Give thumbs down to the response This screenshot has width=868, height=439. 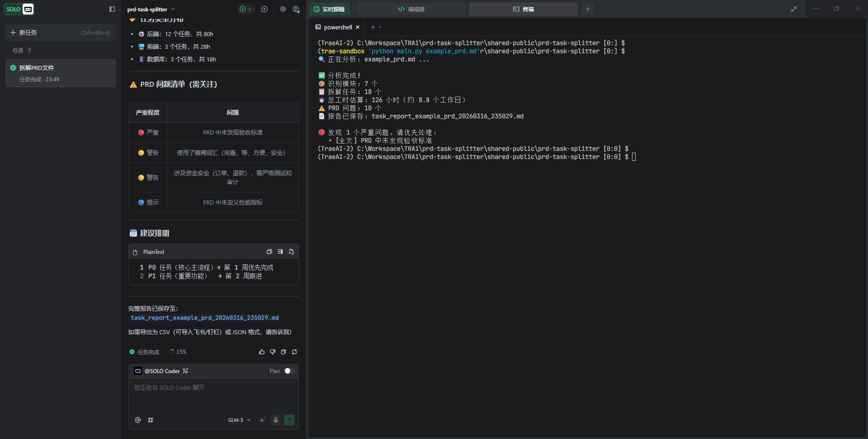pyautogui.click(x=273, y=352)
